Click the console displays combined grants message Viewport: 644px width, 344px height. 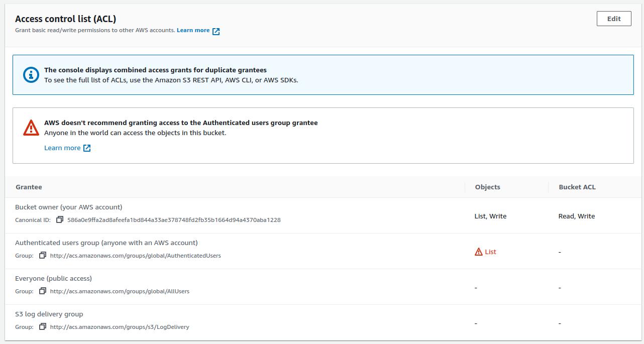pyautogui.click(x=155, y=70)
